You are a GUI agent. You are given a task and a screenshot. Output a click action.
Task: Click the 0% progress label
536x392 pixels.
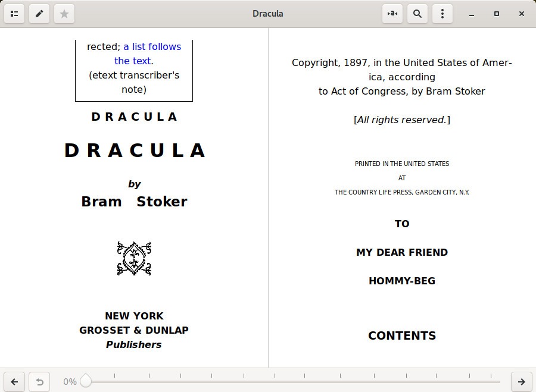pyautogui.click(x=70, y=381)
